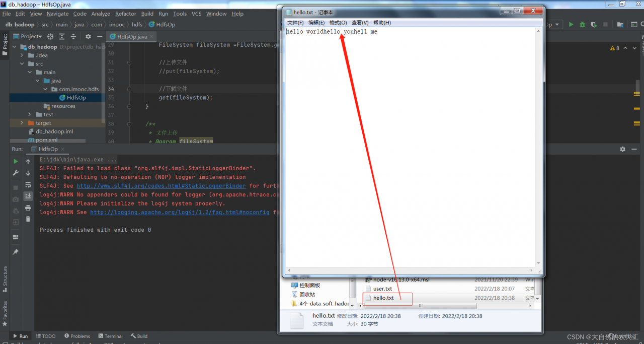Screen dimensions: 644x344
Task: Select db_hadoop.iml file in tree
Action: tap(54, 131)
